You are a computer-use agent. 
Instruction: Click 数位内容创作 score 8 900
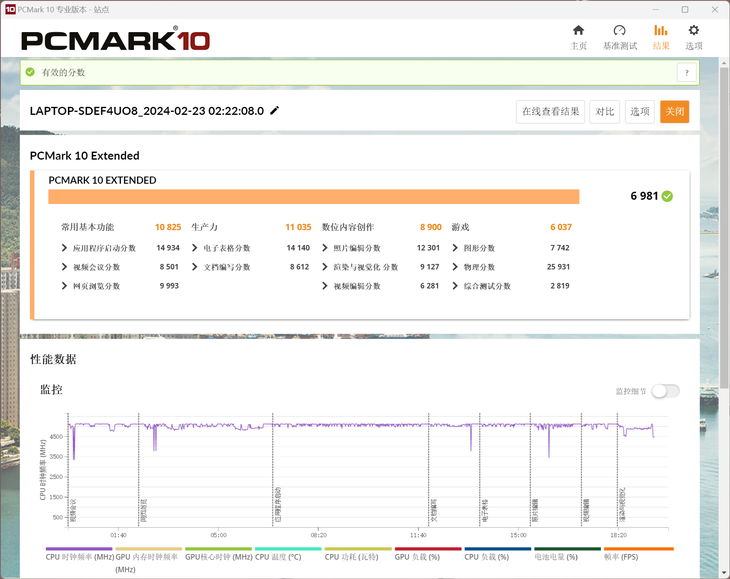pyautogui.click(x=431, y=227)
